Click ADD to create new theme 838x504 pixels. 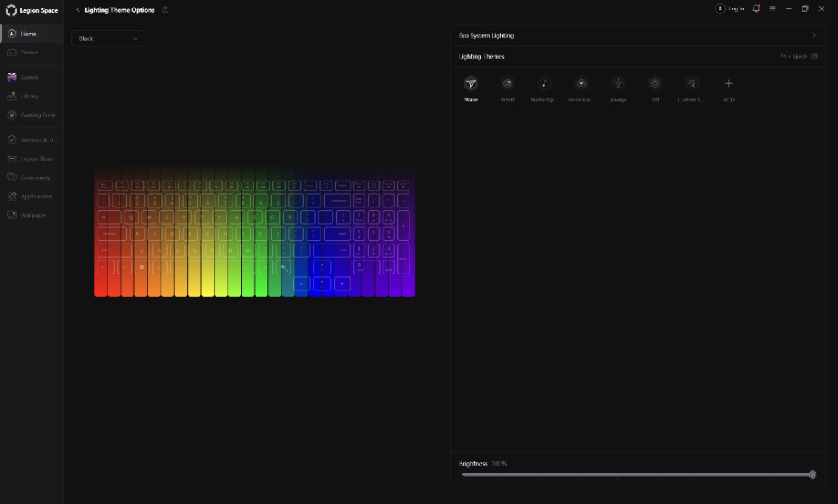(728, 84)
